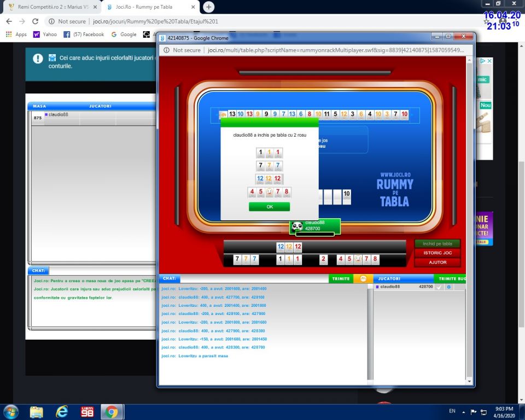Click the black 4 tile in the table row

coord(370,114)
